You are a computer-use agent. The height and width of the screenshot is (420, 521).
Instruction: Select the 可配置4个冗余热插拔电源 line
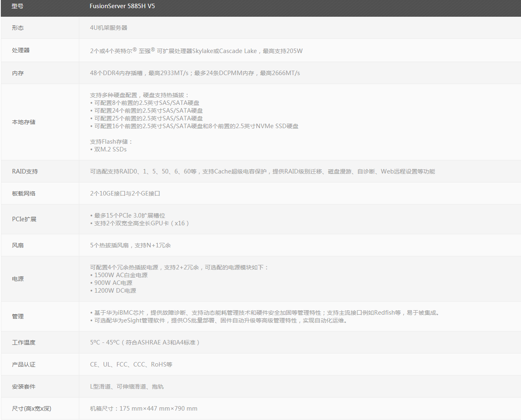tap(179, 267)
